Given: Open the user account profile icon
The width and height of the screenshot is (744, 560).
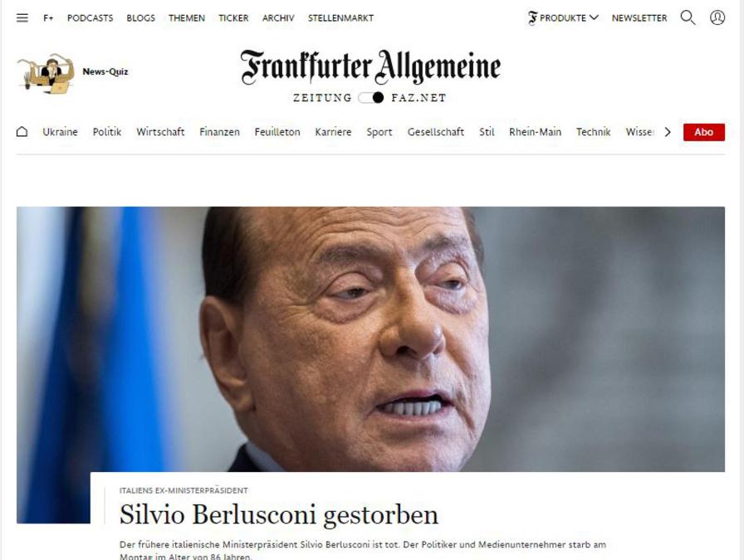Looking at the screenshot, I should coord(717,17).
